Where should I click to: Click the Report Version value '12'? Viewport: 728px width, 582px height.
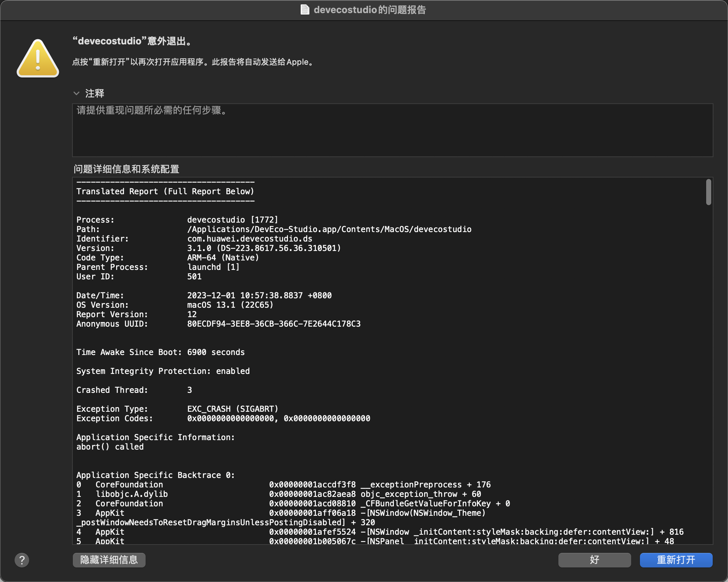(192, 314)
